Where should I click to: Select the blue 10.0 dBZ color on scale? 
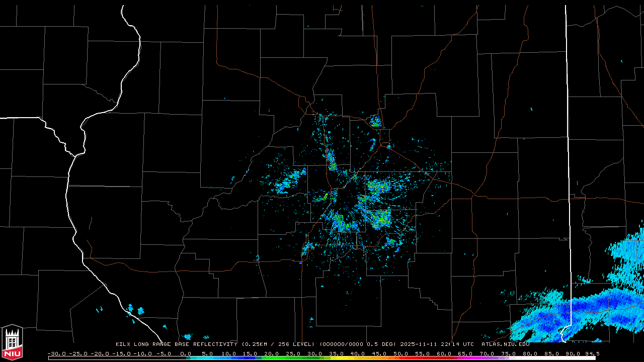click(x=229, y=358)
